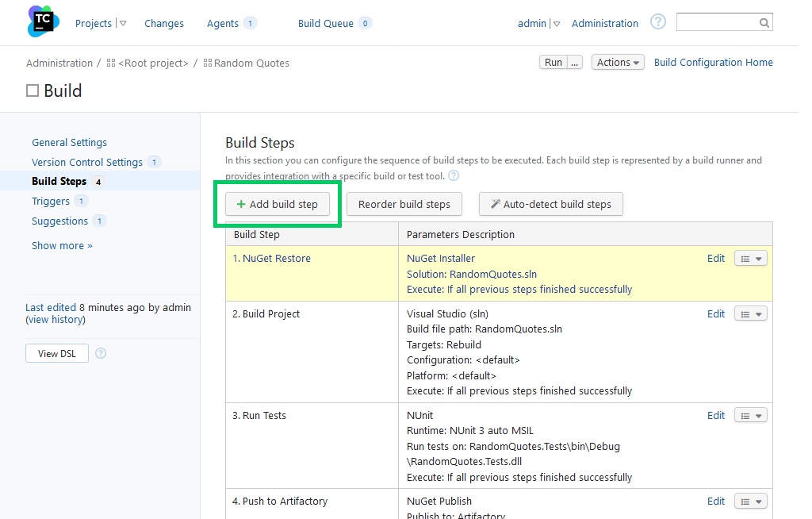Click the Solution: RandomQuotes.sln text

click(x=472, y=275)
